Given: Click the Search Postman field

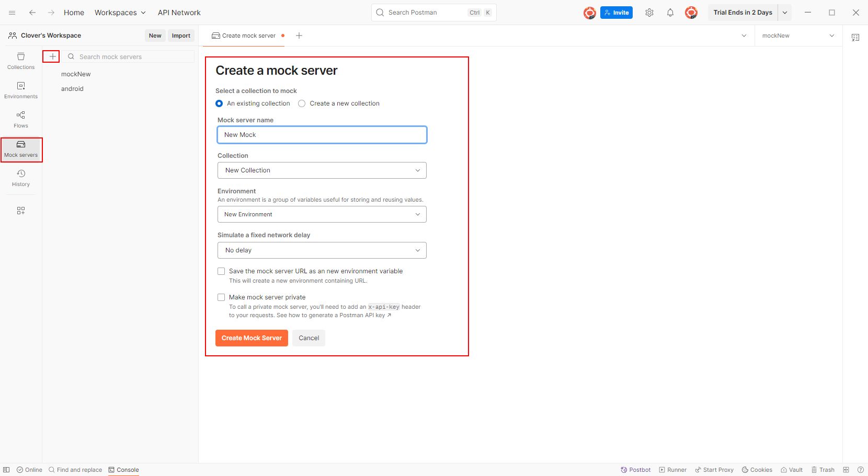Looking at the screenshot, I should [434, 13].
